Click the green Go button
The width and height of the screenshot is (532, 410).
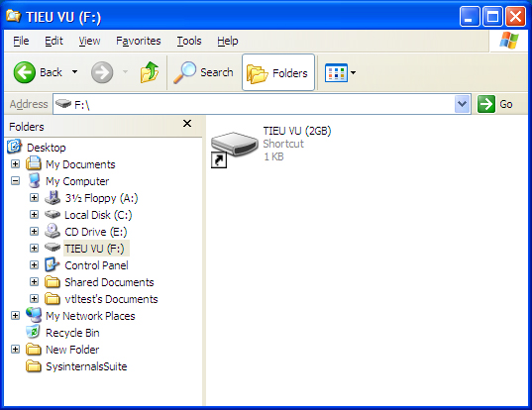(495, 104)
